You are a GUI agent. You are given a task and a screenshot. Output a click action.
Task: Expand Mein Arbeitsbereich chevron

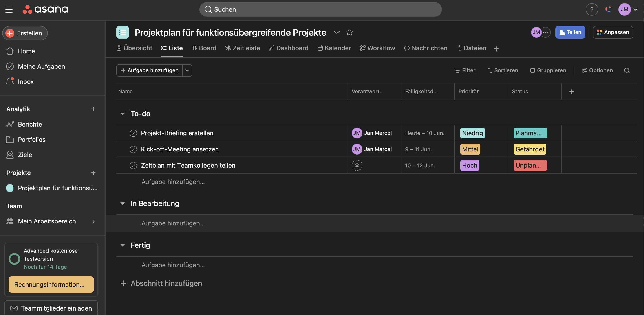click(x=93, y=222)
